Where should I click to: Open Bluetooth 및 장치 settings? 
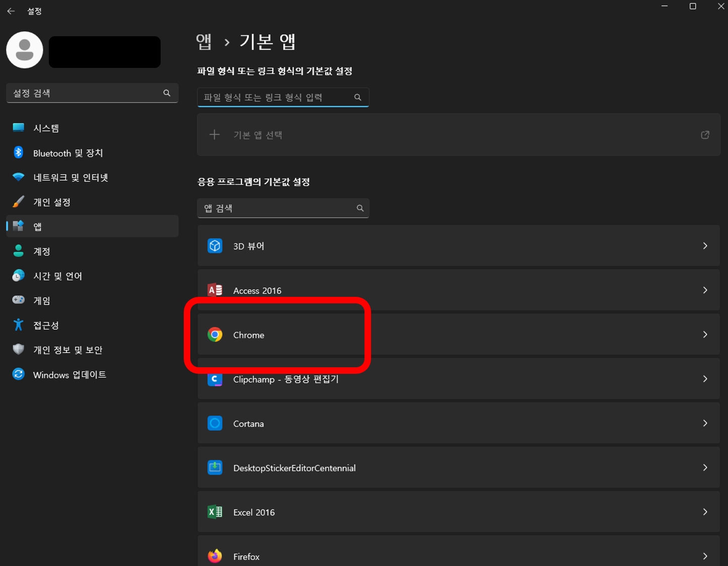(92, 152)
